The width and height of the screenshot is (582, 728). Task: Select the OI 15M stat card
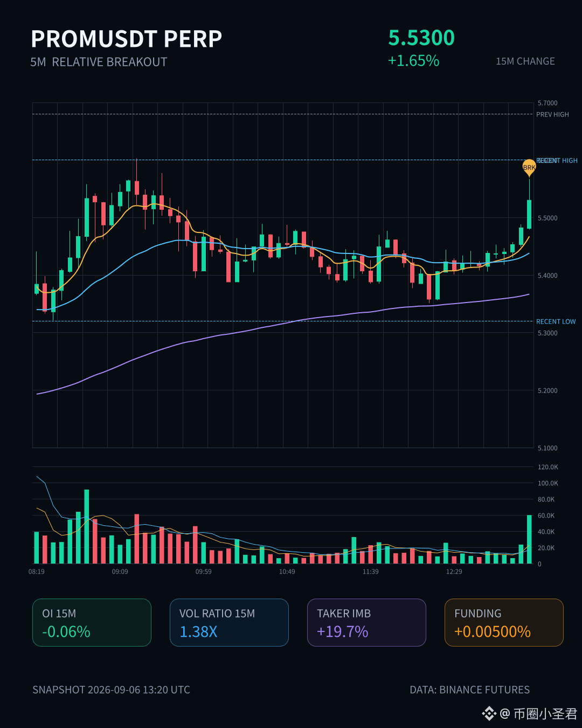click(92, 622)
